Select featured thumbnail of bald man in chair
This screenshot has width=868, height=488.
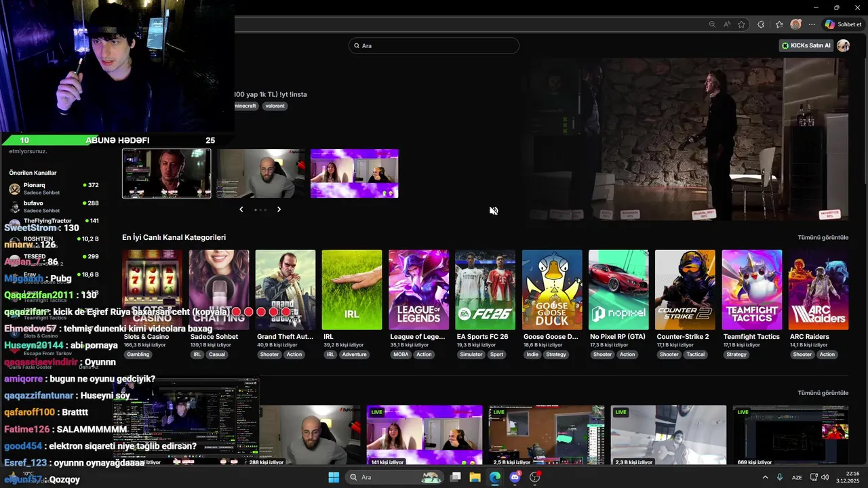coord(260,174)
